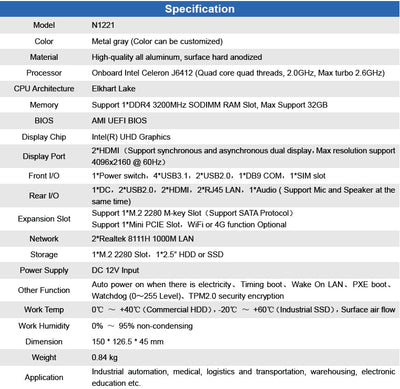Image resolution: width=400 pixels, height=389 pixels.
Task: Click the M.2 2280 M-key Slot line
Action: point(193,213)
